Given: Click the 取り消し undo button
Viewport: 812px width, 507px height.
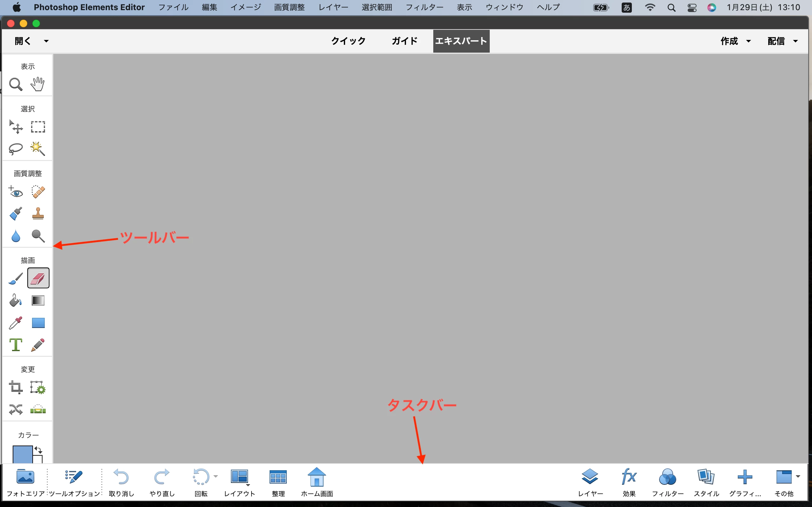Looking at the screenshot, I should (121, 482).
